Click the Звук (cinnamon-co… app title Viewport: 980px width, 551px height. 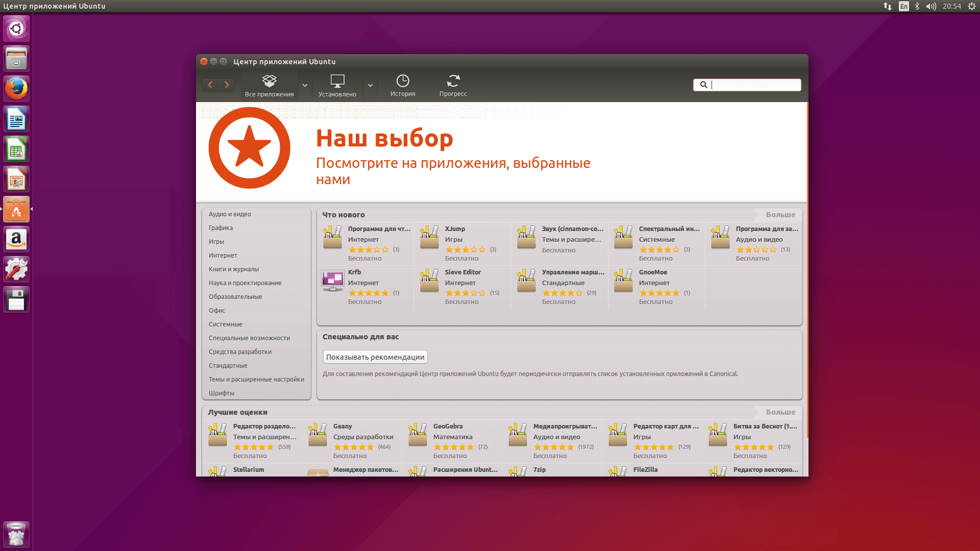[x=573, y=229]
